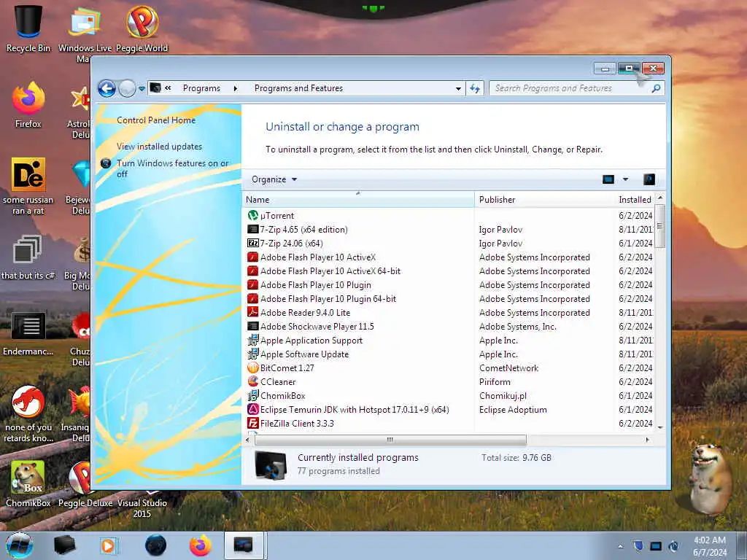Click the Apple Application Support icon
This screenshot has height=560, width=747.
[253, 340]
